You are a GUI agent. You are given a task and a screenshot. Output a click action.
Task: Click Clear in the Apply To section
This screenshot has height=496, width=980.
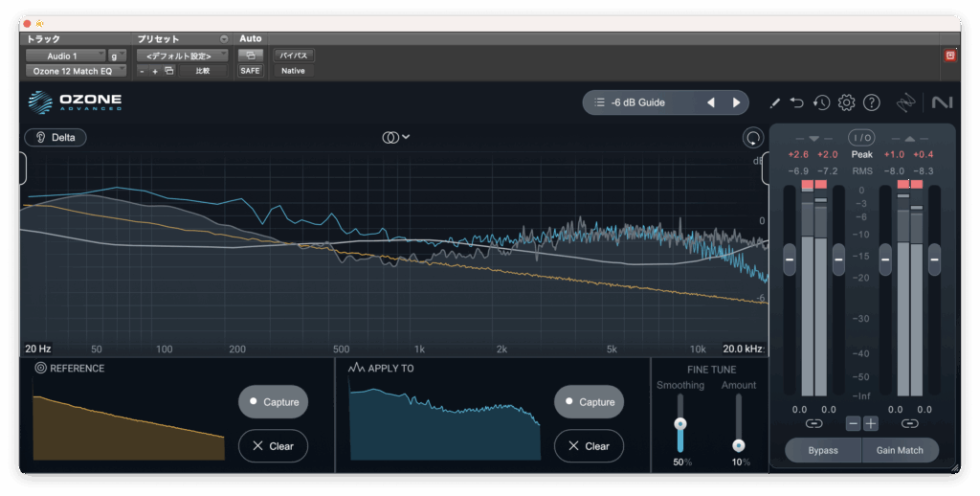coord(589,446)
